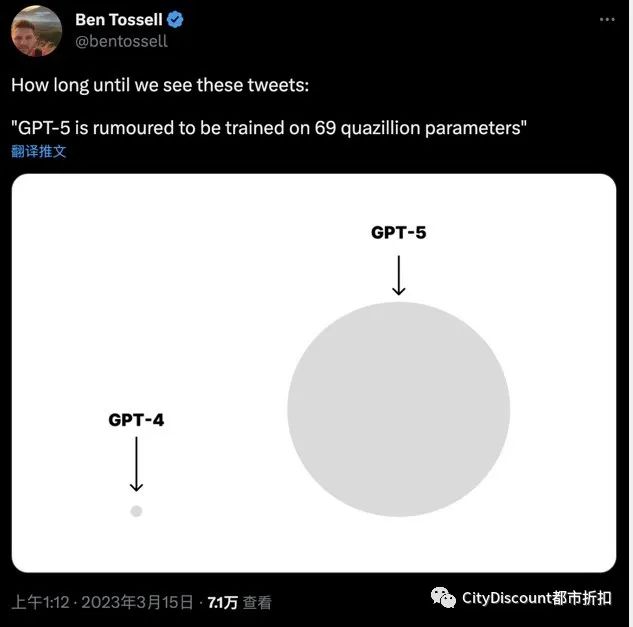Open the tweet timestamp 上午1:12
The width and height of the screenshot is (633, 627).
[40, 602]
